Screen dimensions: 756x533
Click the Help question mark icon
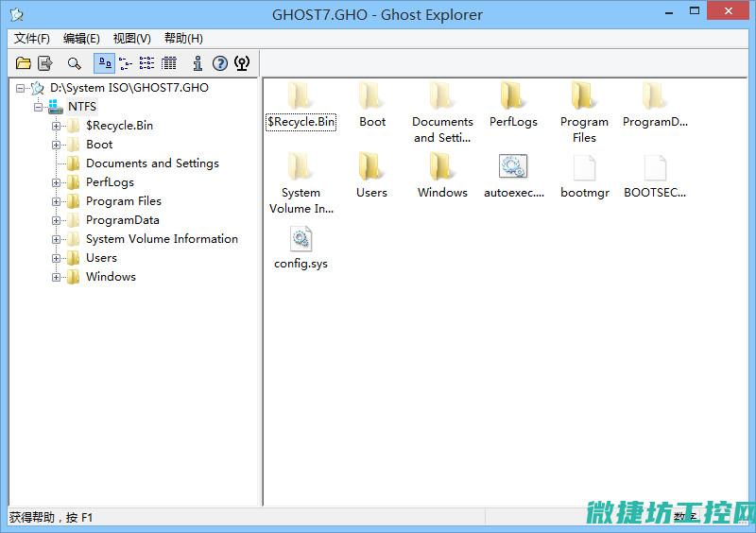click(220, 63)
